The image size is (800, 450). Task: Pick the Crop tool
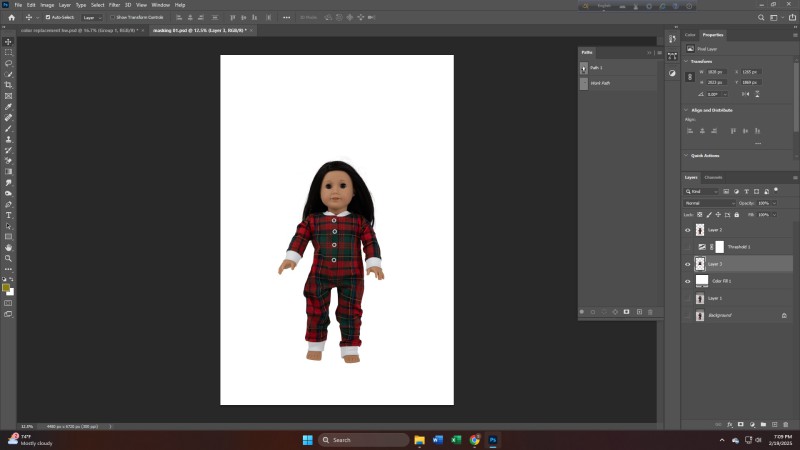pyautogui.click(x=9, y=85)
